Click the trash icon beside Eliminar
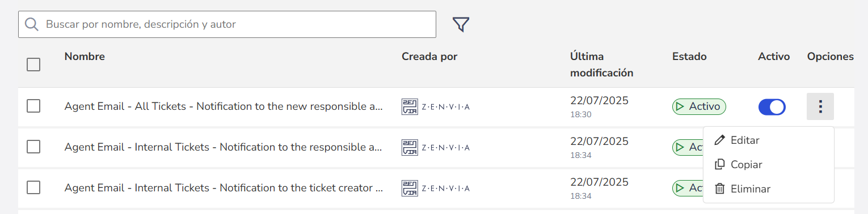The image size is (868, 214). [x=720, y=189]
